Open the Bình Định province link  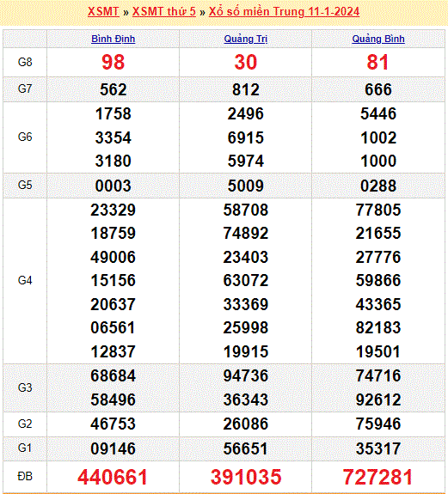[x=114, y=39]
